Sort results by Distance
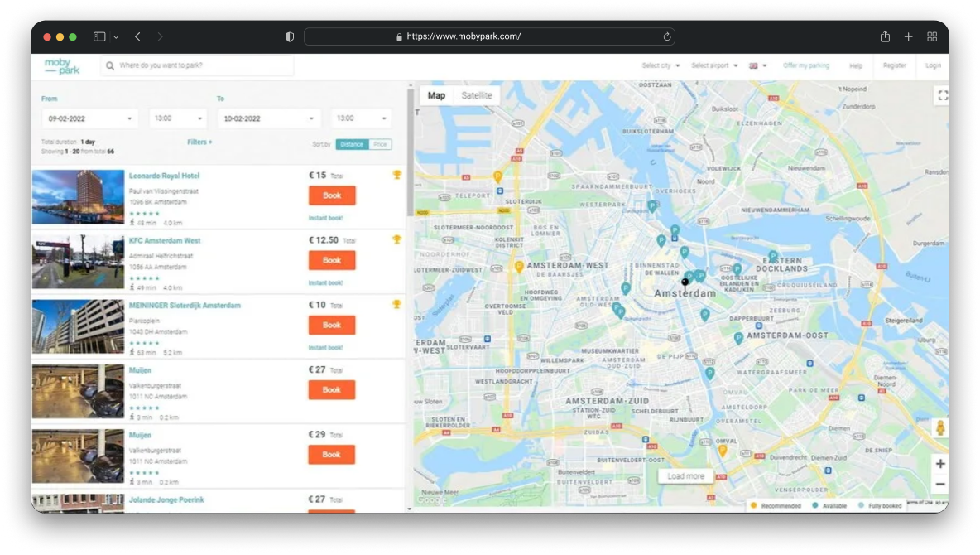This screenshot has height=555, width=980. pos(352,144)
